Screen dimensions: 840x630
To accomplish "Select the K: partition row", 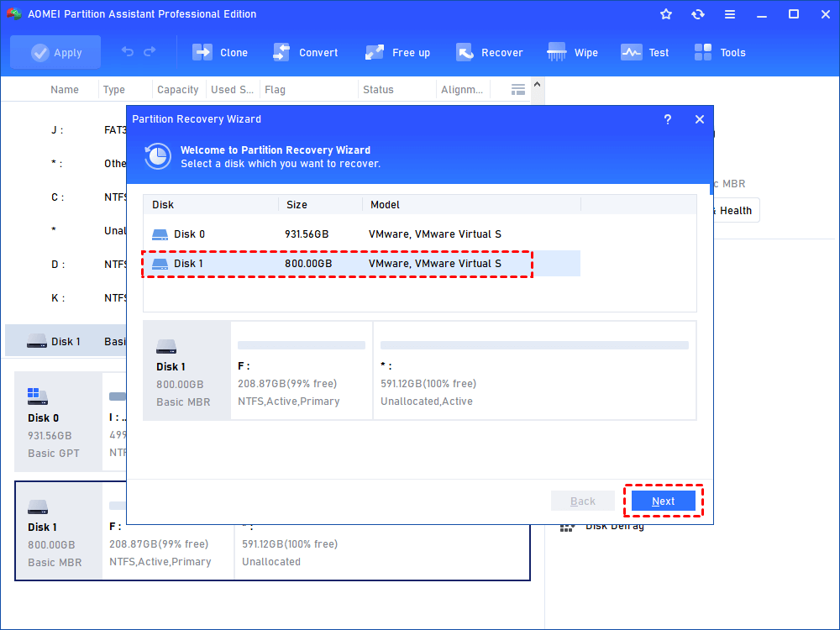I will 66,298.
